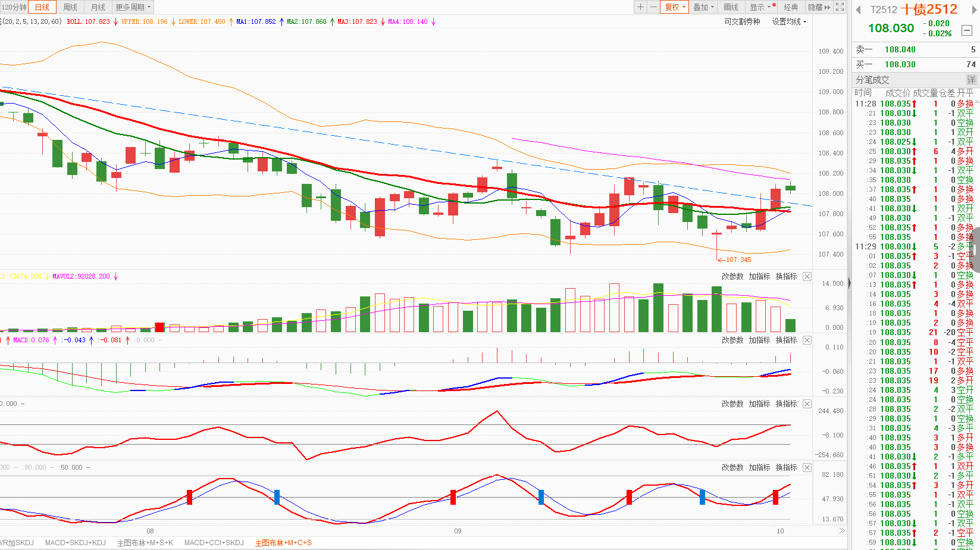The image size is (980, 550).
Task: Click 加指标 in SKDJ panel
Action: click(x=759, y=467)
